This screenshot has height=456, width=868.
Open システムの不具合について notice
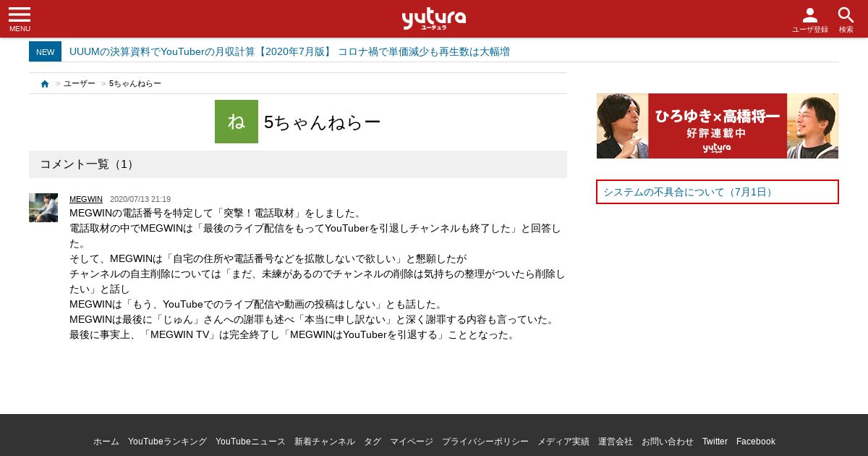(718, 192)
